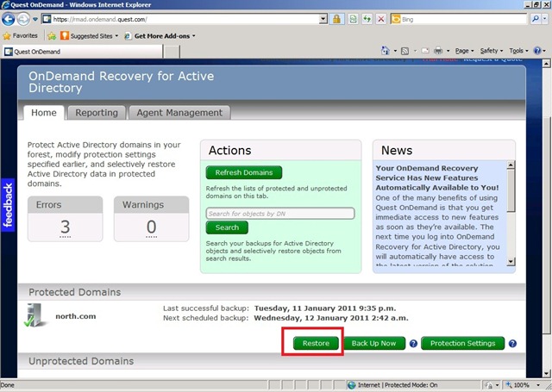Open the Safety menu
552x392 pixels.
491,51
